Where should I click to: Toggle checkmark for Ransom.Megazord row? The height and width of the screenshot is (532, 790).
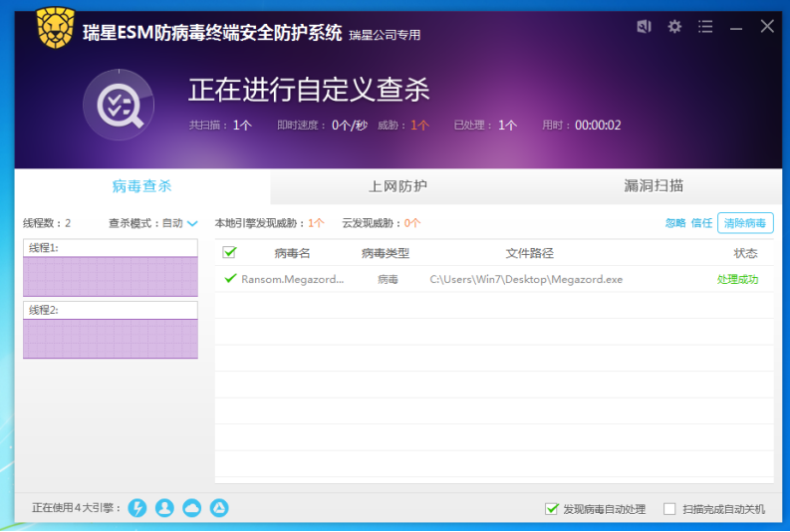click(x=230, y=278)
